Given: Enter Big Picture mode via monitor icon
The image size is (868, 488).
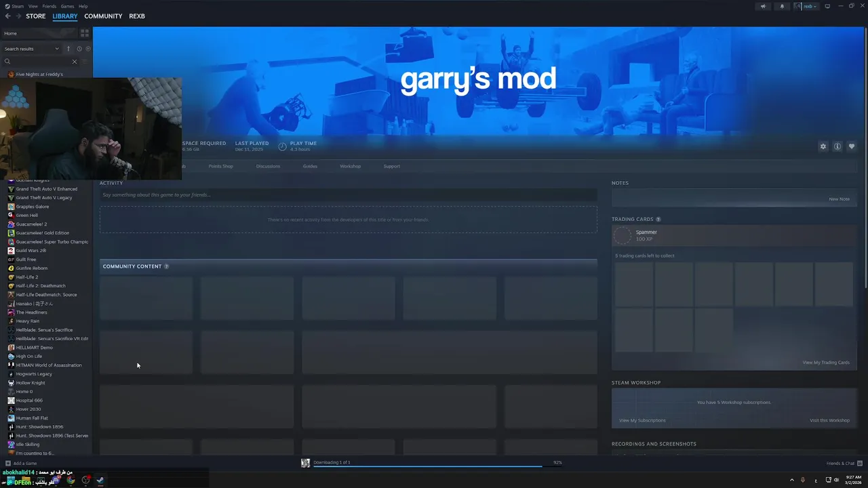Looking at the screenshot, I should (x=827, y=6).
